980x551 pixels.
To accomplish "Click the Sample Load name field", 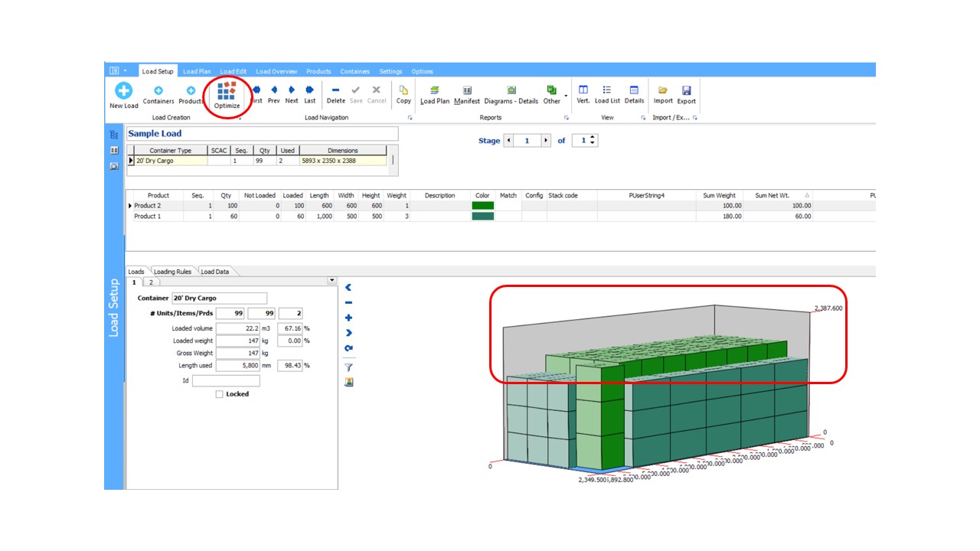I will coord(262,134).
